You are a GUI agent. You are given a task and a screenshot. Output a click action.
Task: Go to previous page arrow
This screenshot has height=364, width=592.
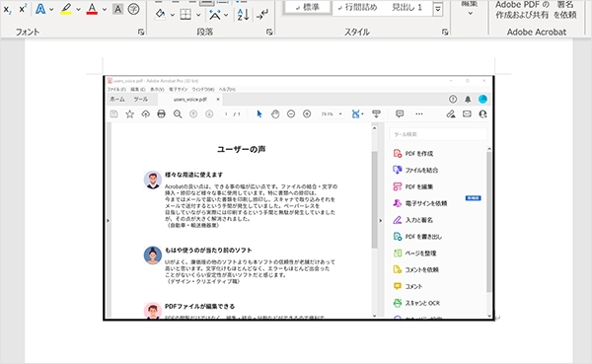(193, 113)
